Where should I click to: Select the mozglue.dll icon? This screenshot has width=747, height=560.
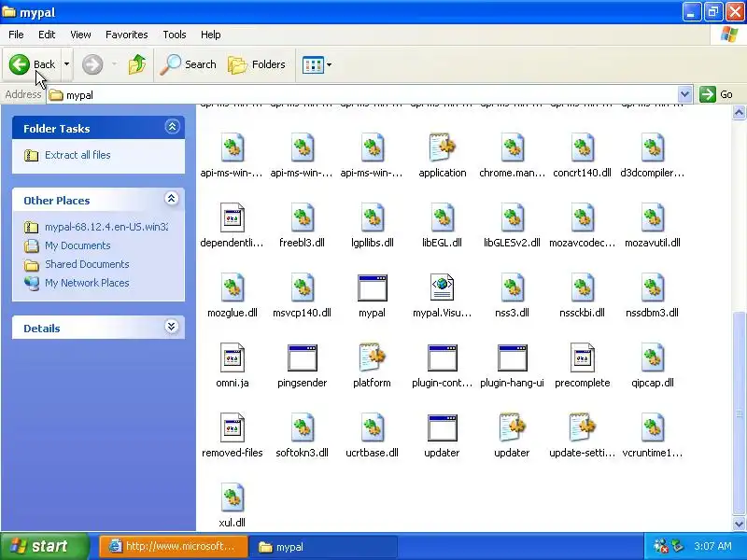pyautogui.click(x=232, y=287)
